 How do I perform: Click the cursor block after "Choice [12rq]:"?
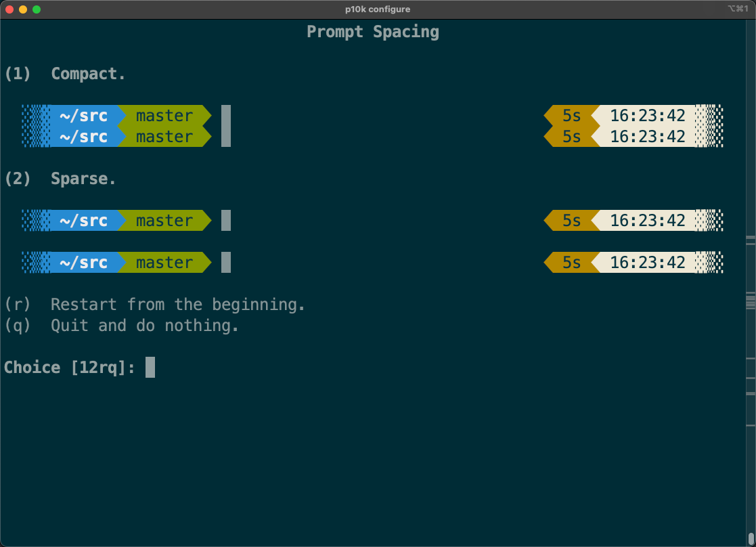click(x=150, y=368)
